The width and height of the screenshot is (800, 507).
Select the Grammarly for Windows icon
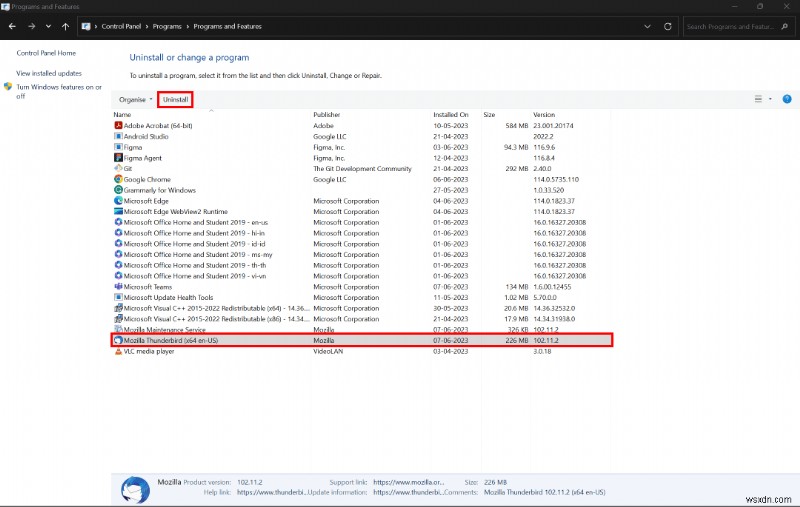click(x=118, y=190)
